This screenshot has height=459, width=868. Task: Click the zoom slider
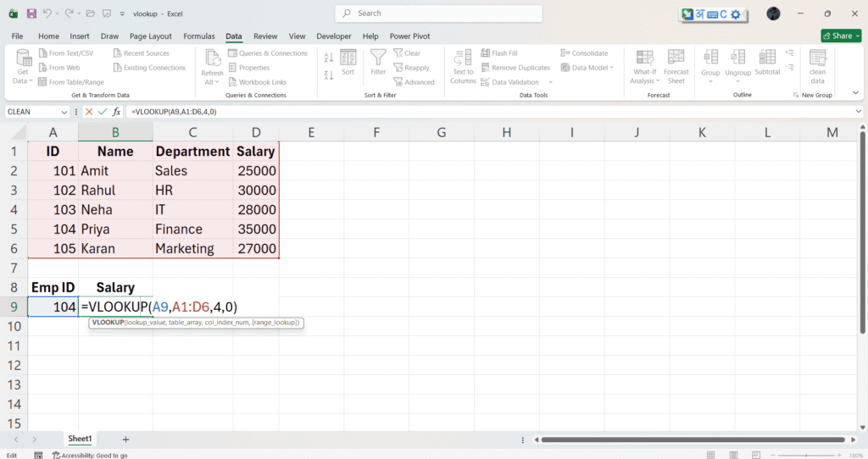coord(806,455)
